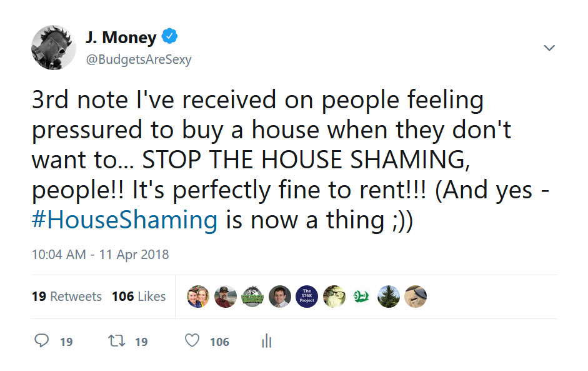This screenshot has height=371, width=588.
Task: Open tweet activity analytics bar icon
Action: coord(266,342)
